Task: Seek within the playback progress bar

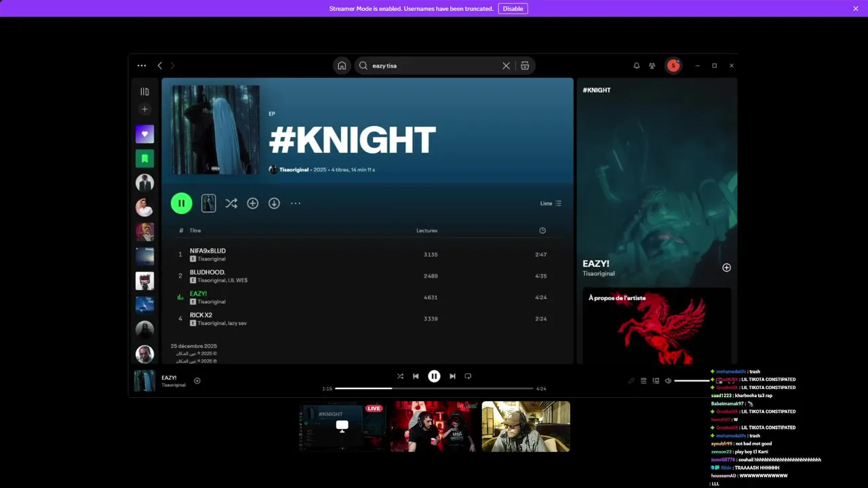Action: click(434, 388)
